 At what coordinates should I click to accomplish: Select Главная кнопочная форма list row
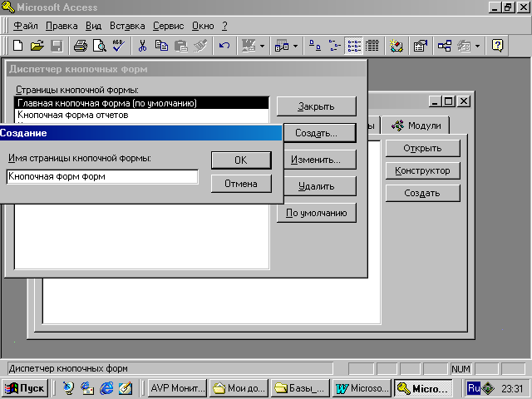tap(142, 103)
